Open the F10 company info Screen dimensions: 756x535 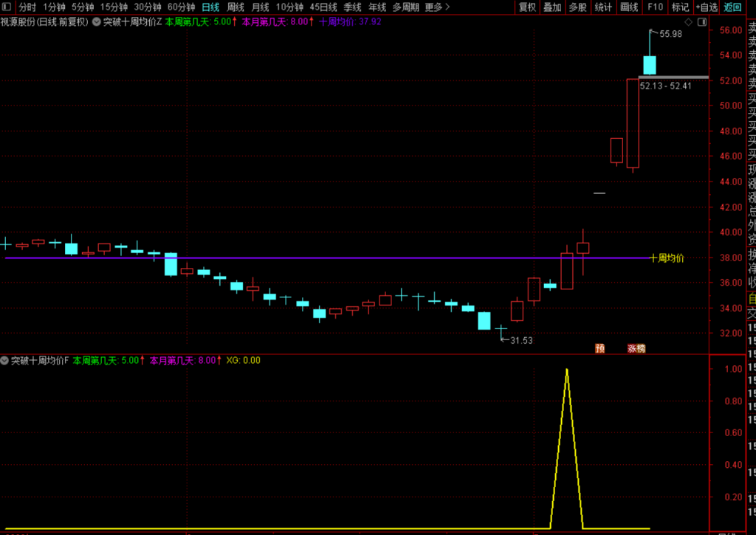(655, 7)
